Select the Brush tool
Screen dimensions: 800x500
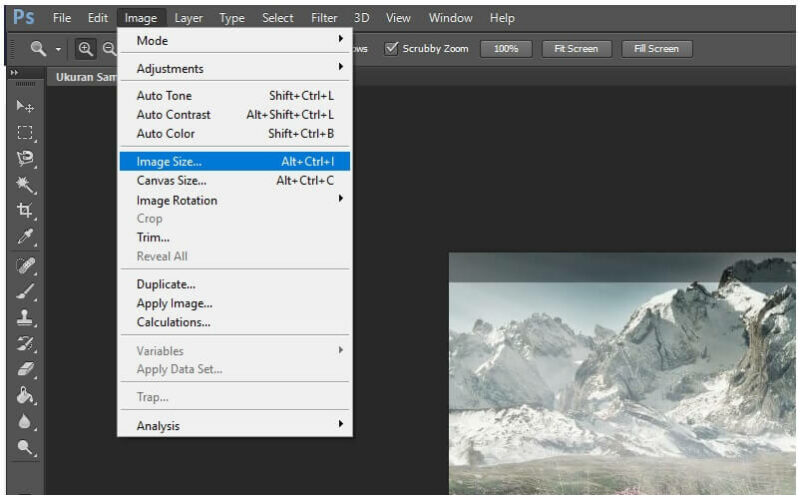click(24, 291)
